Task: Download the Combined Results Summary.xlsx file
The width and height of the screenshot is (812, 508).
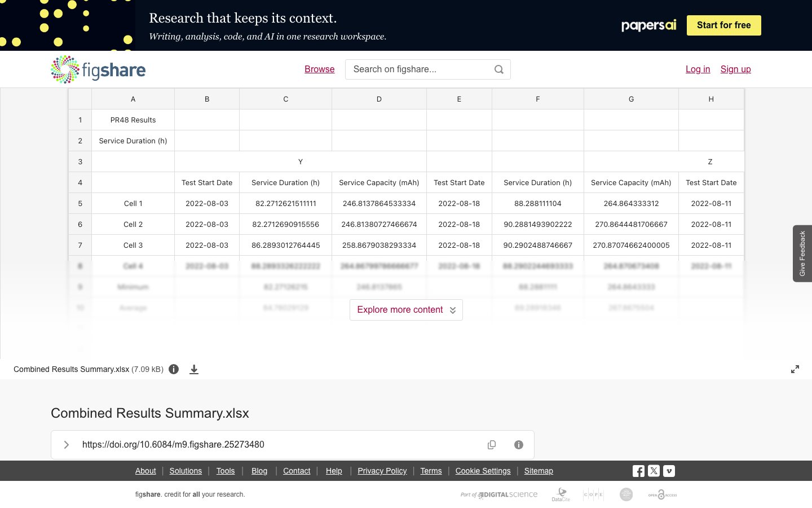Action: pyautogui.click(x=194, y=369)
